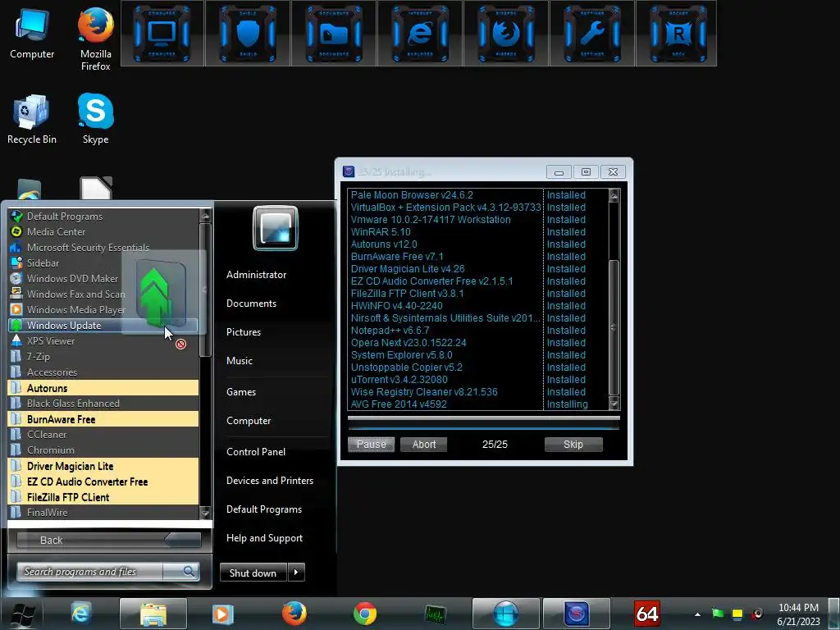Open the Computer desktop icon
840x630 pixels.
tap(32, 33)
